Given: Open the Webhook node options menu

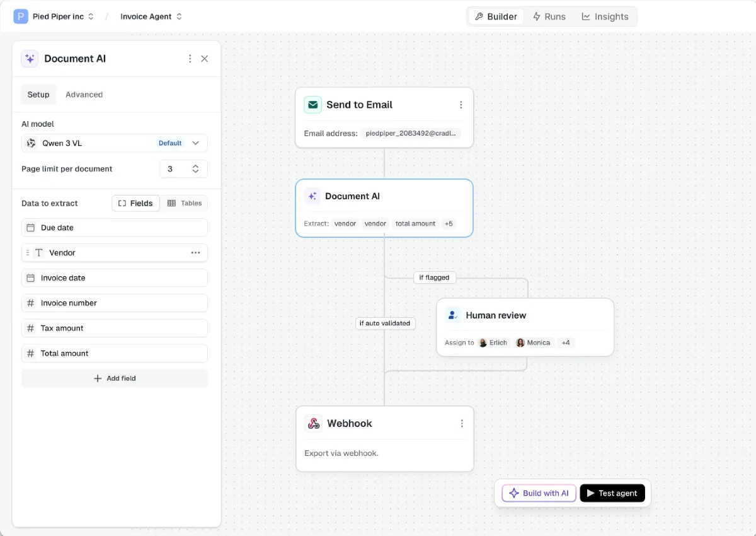Looking at the screenshot, I should 462,424.
